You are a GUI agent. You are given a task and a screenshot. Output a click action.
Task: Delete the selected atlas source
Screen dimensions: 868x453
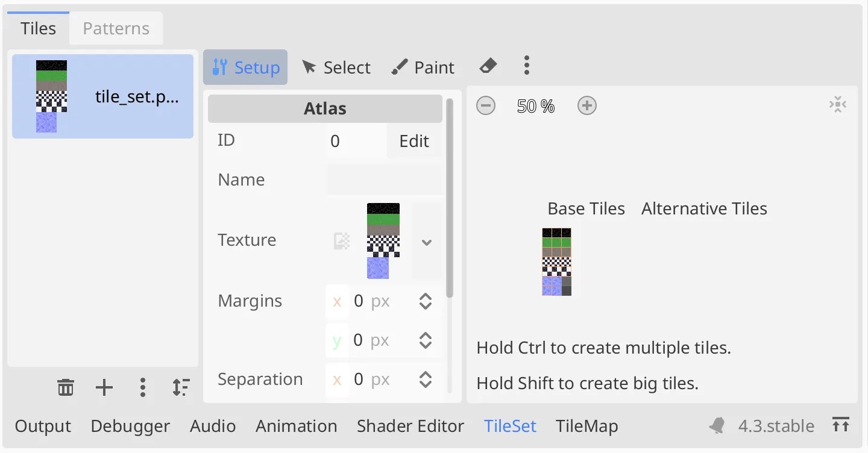[65, 387]
